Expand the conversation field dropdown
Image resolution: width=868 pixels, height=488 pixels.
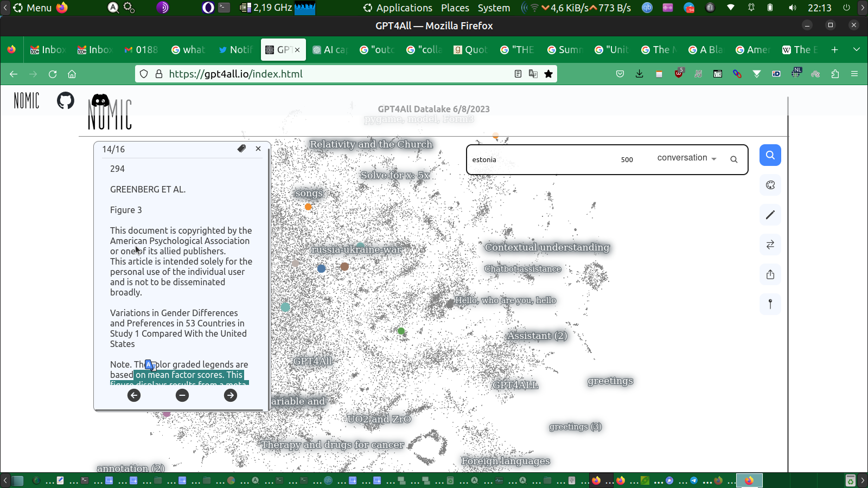coord(687,158)
